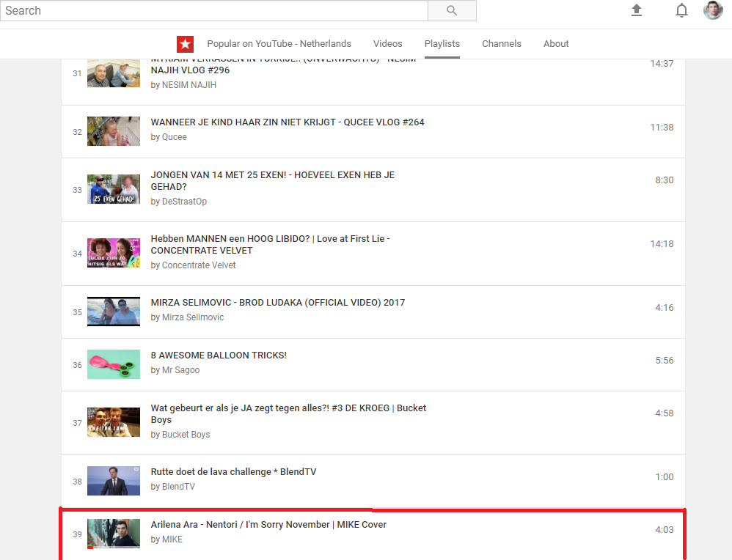Switch to the Channels tab
732x560 pixels.
pyautogui.click(x=502, y=44)
